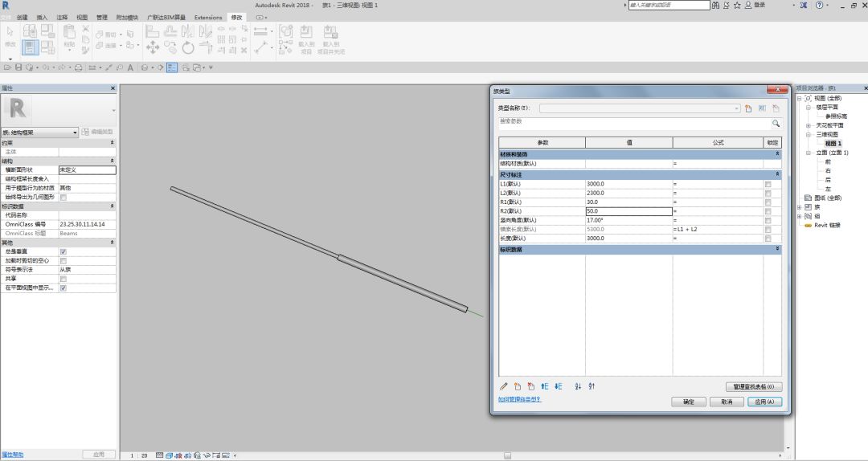Click the 搜索参数 search field

tap(634, 124)
